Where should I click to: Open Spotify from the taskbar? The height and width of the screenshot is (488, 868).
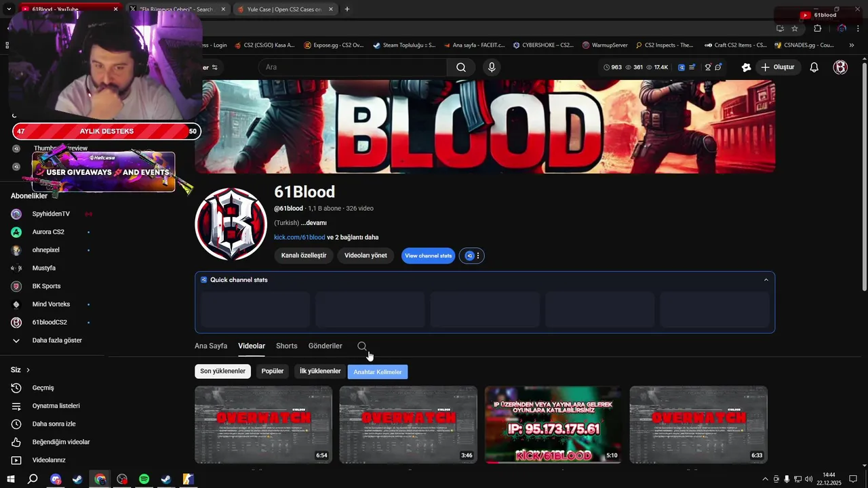click(x=144, y=479)
